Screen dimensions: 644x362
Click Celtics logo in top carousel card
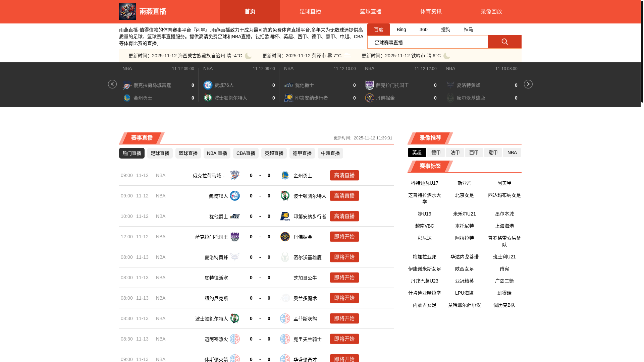tap(208, 98)
